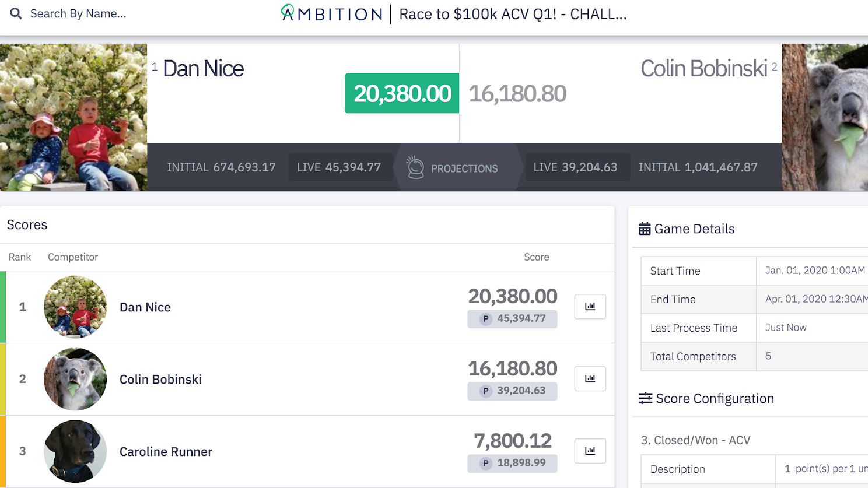
Task: Click Dan Nice's avatar in Scores list
Action: point(75,307)
